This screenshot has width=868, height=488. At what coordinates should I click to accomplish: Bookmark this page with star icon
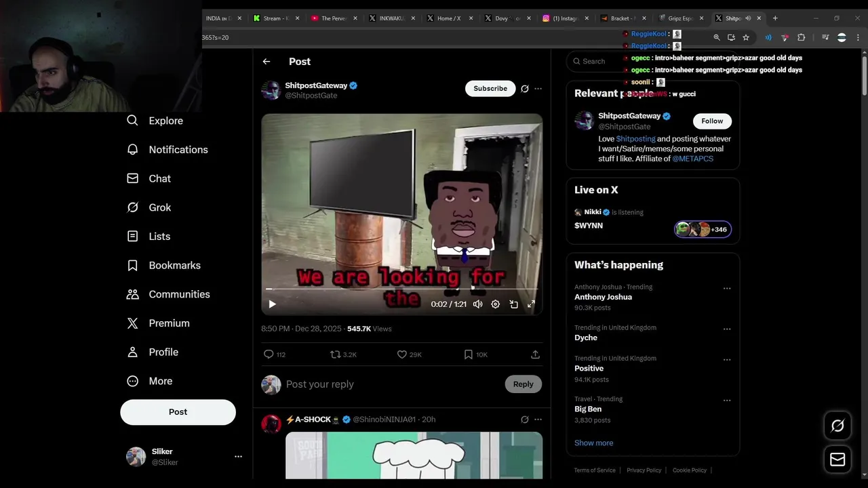[746, 37]
